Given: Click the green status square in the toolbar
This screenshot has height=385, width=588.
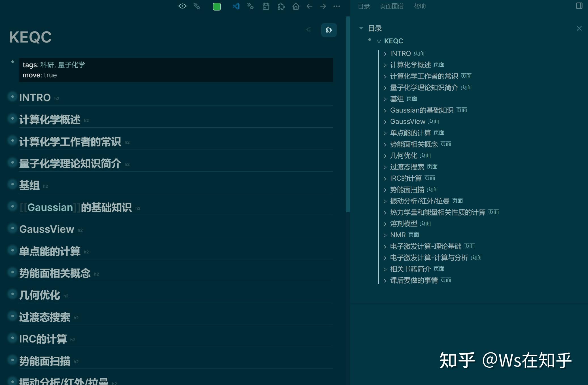Looking at the screenshot, I should [x=216, y=6].
